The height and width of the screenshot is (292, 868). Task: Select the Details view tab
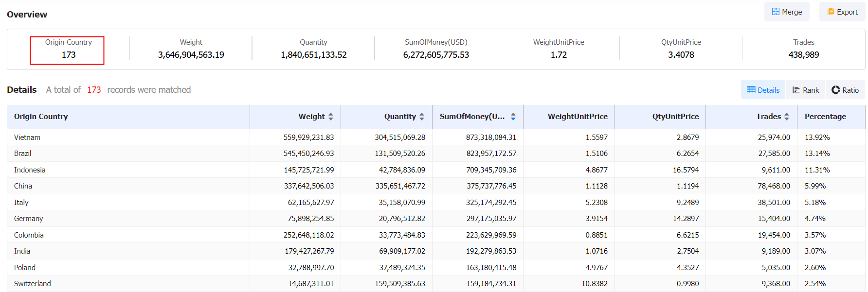pyautogui.click(x=763, y=90)
